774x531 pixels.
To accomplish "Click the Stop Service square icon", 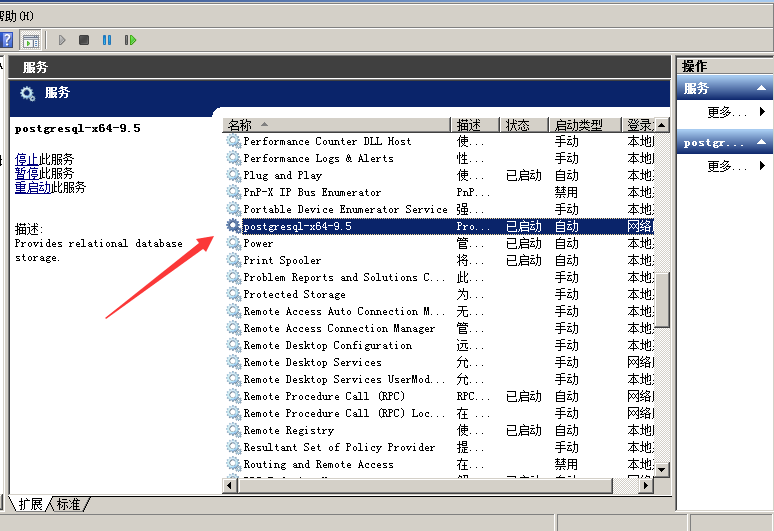I will pos(84,40).
